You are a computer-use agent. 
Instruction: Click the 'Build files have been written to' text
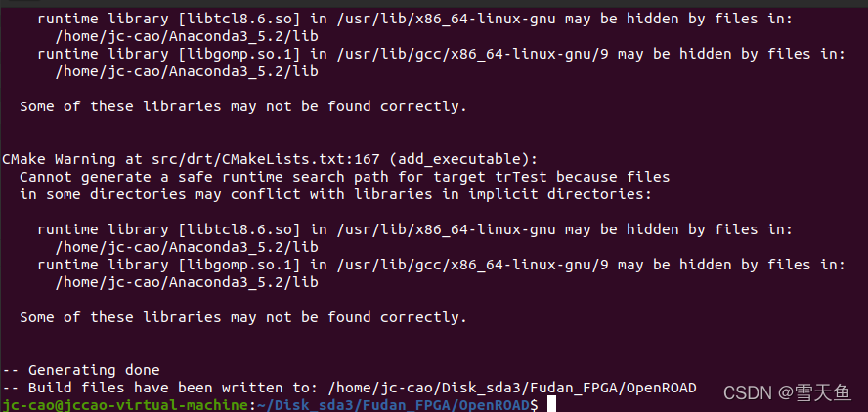(174, 388)
